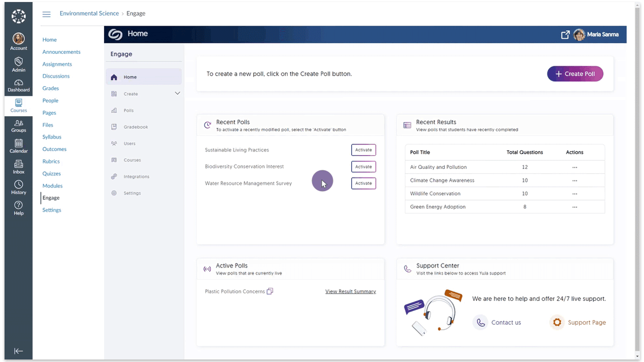Click the open in new window icon
Viewport: 644px width, 362px height.
(x=566, y=34)
